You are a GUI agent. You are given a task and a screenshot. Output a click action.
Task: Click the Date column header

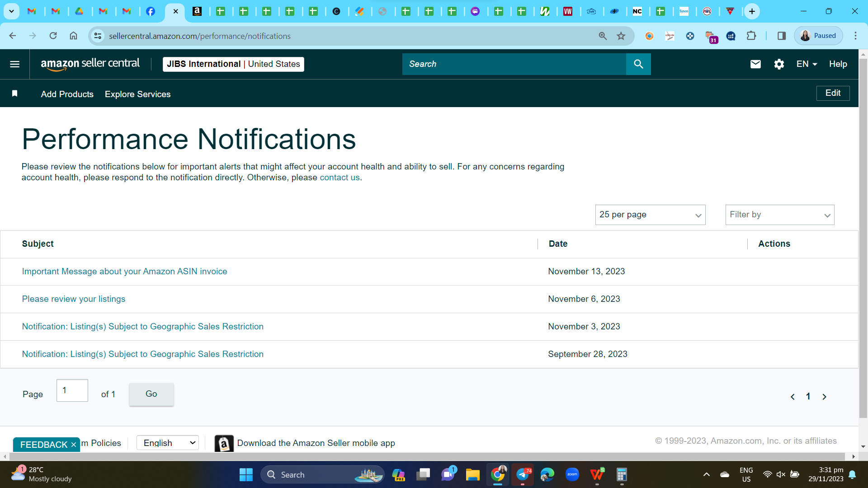point(558,244)
